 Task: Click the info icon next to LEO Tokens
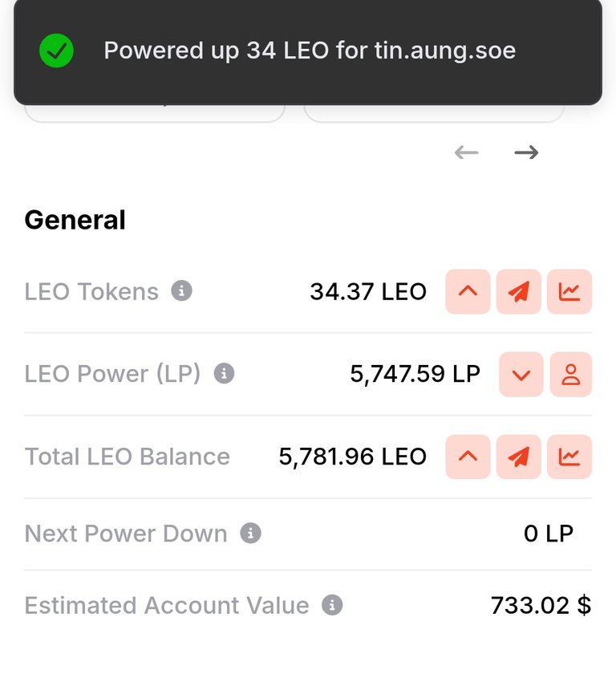click(x=182, y=290)
